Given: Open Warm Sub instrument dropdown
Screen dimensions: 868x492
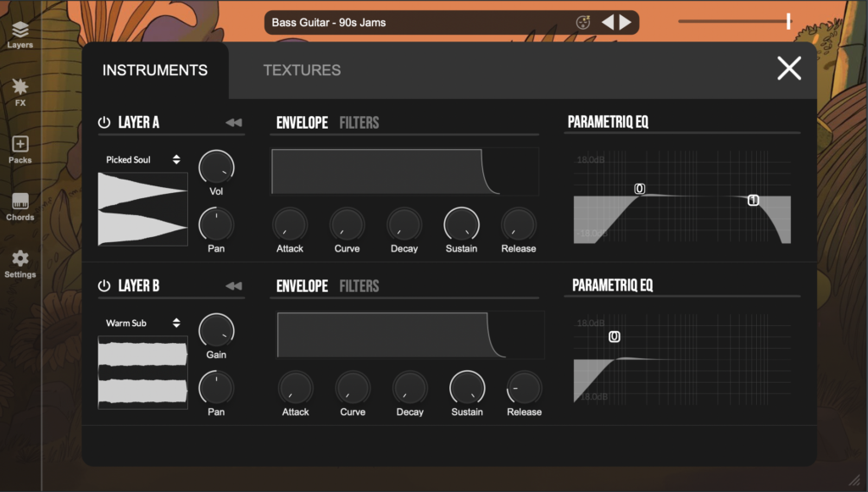Looking at the screenshot, I should point(142,323).
